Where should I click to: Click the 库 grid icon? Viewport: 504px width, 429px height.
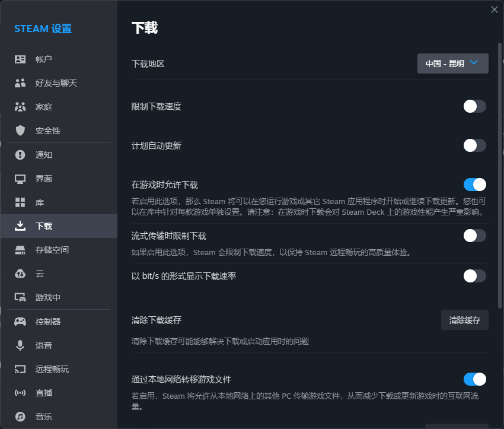click(20, 202)
